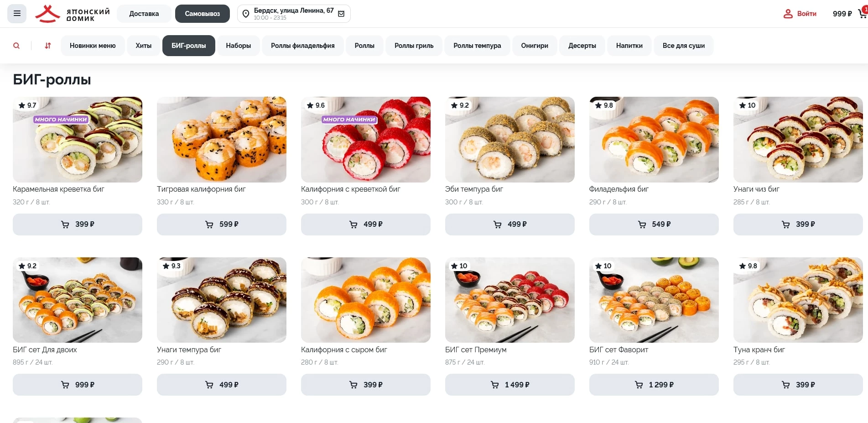Click the calendar icon beside the address

coord(341,14)
